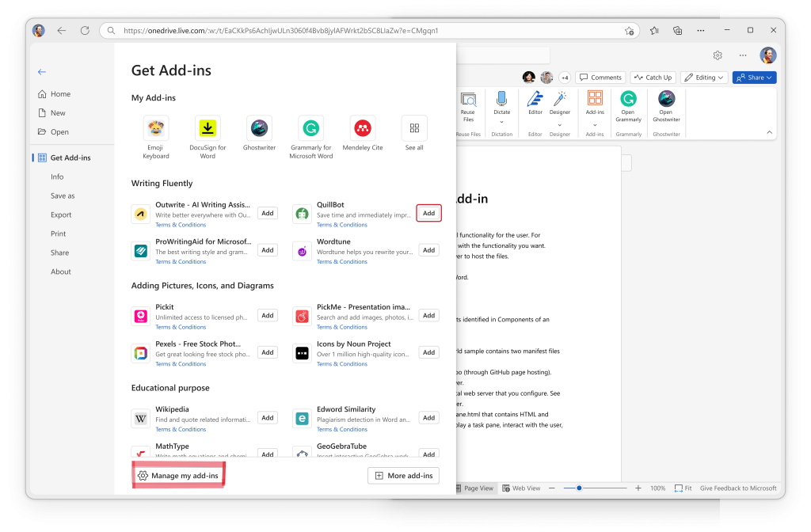Viewport: 811px width, 532px height.
Task: Select Save as in the sidebar
Action: click(63, 196)
